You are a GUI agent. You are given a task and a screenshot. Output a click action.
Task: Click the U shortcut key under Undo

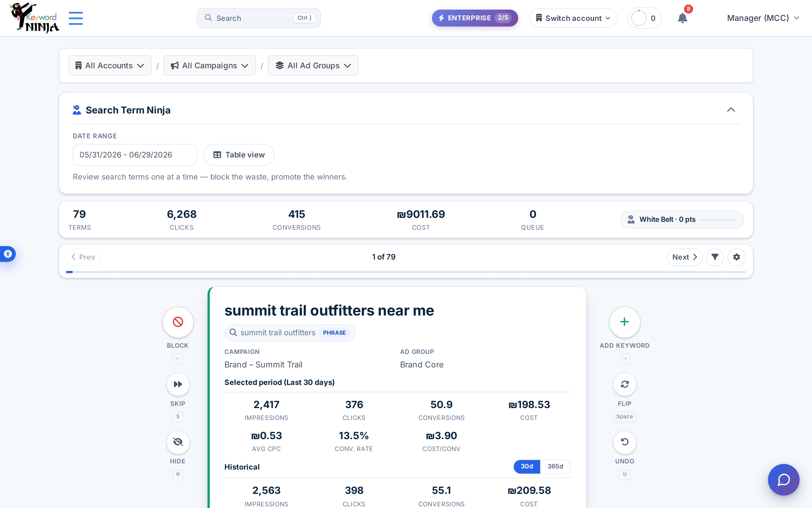[625, 474]
